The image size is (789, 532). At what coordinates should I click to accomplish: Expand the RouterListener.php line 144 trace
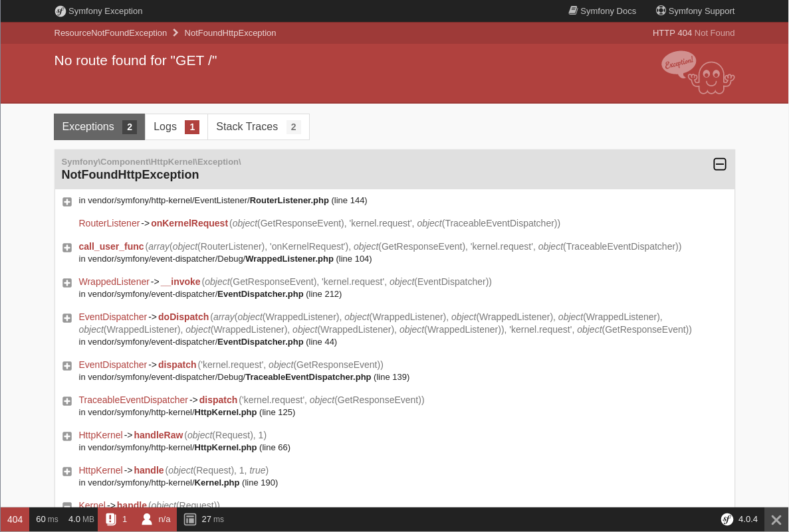(x=67, y=202)
